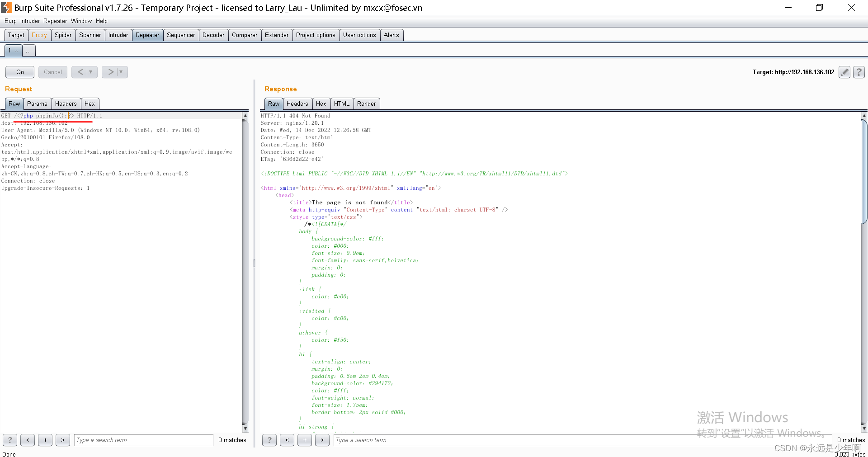Show response Raw view
Viewport: 868px width, 457px height.
[x=274, y=104]
